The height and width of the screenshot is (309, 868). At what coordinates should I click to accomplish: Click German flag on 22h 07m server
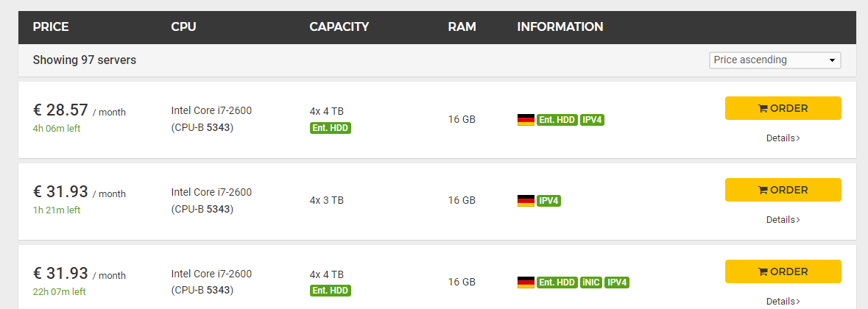point(526,282)
